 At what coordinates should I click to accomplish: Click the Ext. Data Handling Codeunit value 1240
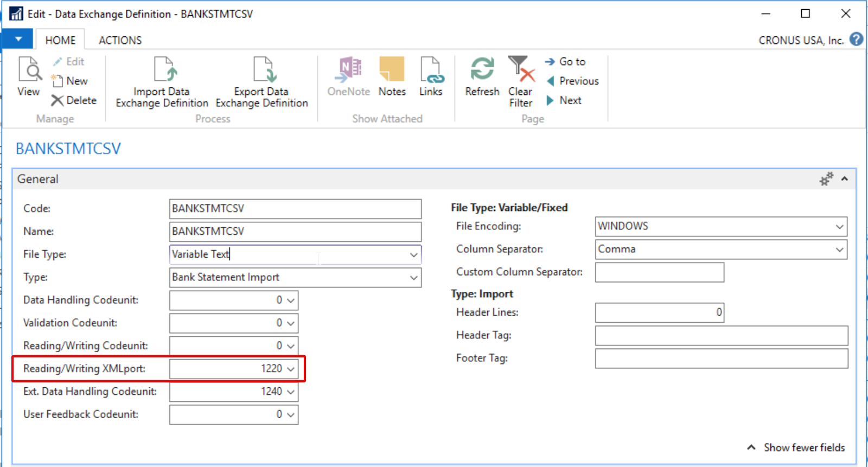(271, 392)
